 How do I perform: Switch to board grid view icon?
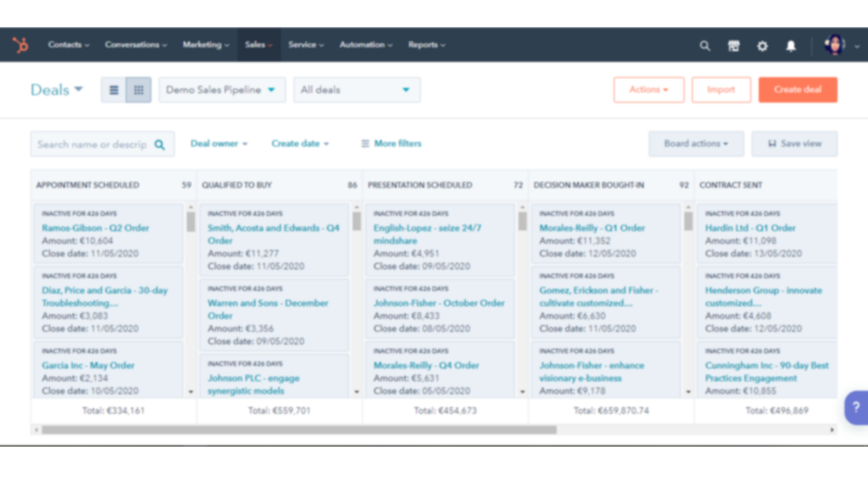138,90
